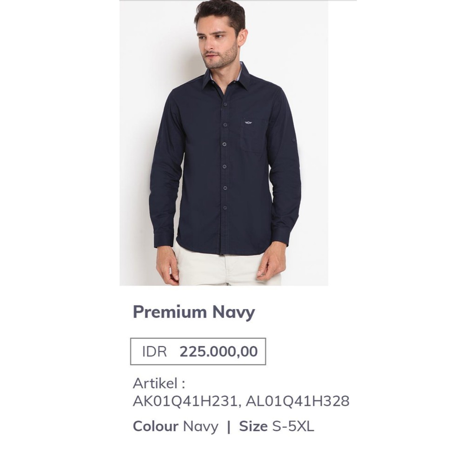Screen dimensions: 476x476
Task: Click the Size label
Action: coord(253,426)
